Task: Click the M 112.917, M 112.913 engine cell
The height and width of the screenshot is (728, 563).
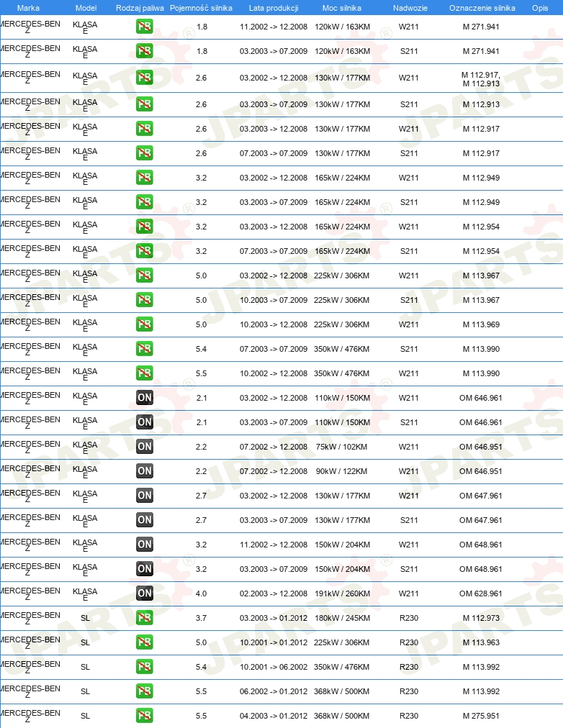Action: [x=481, y=79]
